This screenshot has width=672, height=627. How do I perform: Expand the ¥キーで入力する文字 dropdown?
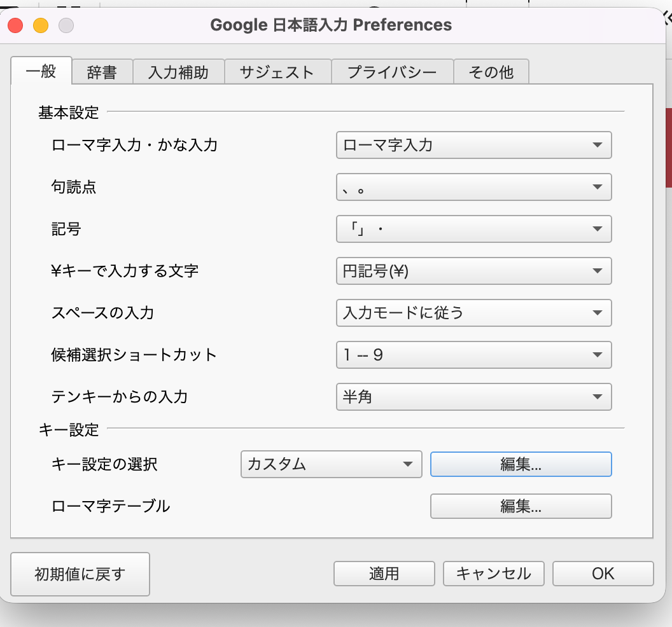point(473,271)
